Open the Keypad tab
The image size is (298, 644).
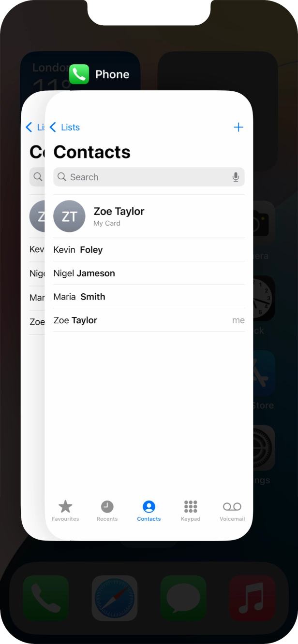pos(191,511)
